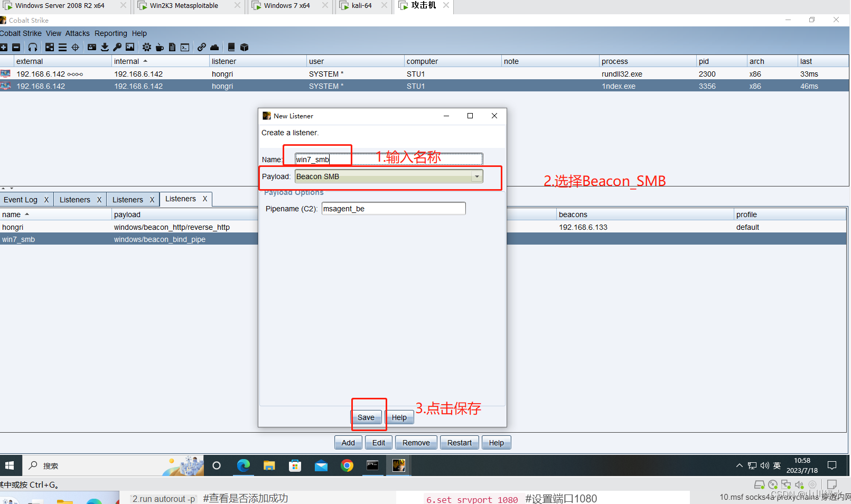Screen dimensions: 851x504
Task: Open Microsoft Edge from the taskbar
Action: click(x=243, y=465)
